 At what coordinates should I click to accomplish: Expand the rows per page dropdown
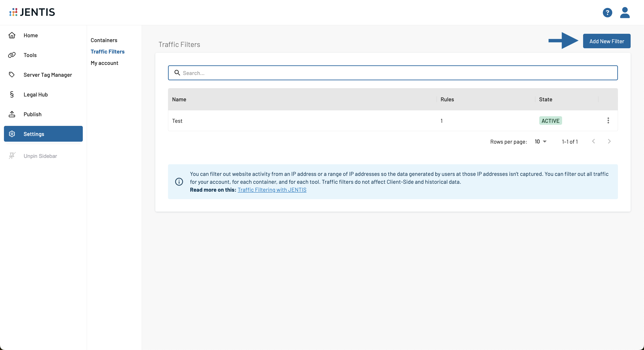(x=541, y=141)
